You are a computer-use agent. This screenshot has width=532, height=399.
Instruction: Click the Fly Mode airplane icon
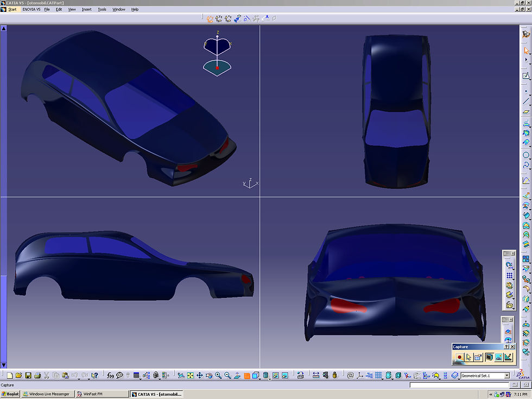[181, 375]
